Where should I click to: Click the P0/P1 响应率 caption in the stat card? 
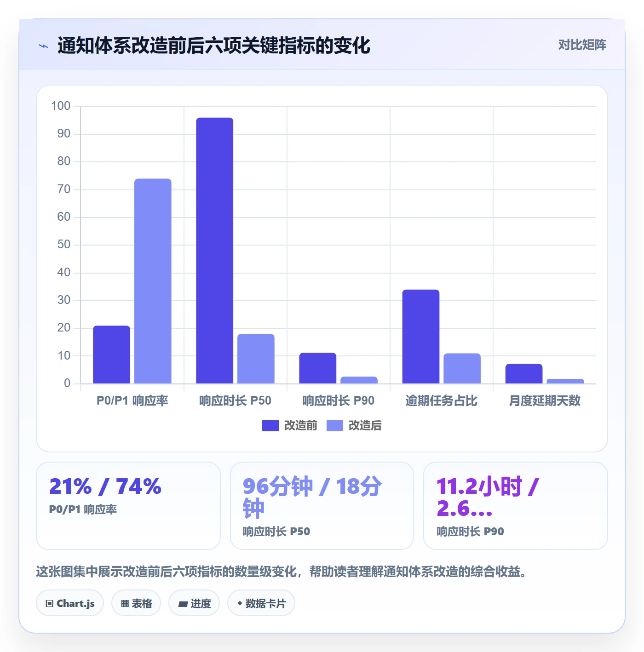[x=83, y=509]
